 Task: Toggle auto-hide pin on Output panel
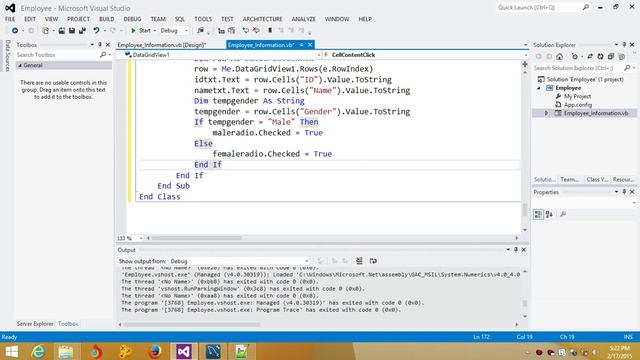516,249
